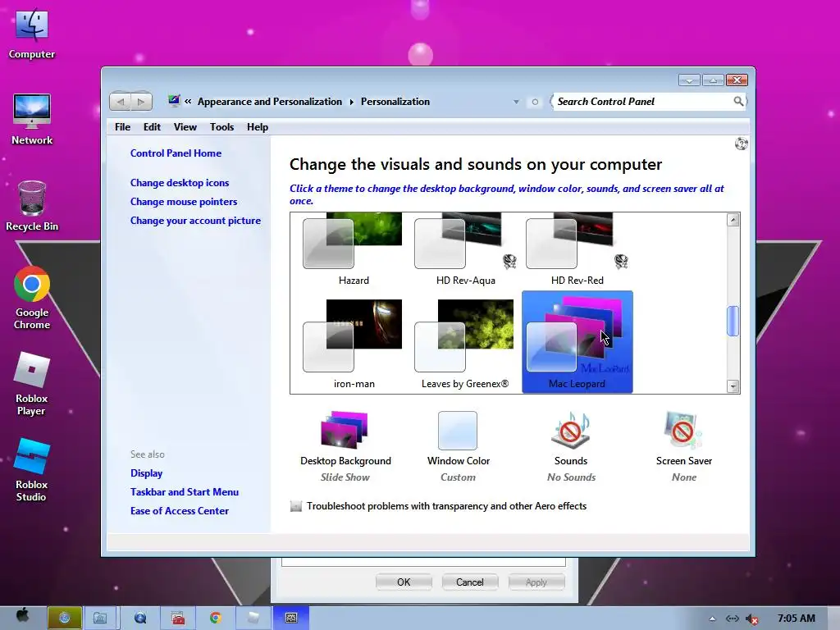The height and width of the screenshot is (630, 840).
Task: Open the QuickTime-style taskbar icon
Action: [139, 618]
